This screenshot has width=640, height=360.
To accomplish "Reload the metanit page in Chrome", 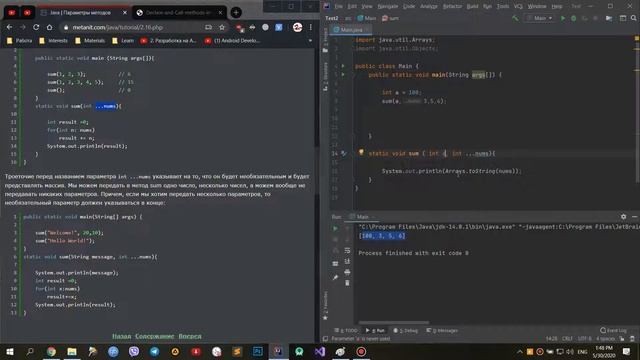I will [x=36, y=27].
